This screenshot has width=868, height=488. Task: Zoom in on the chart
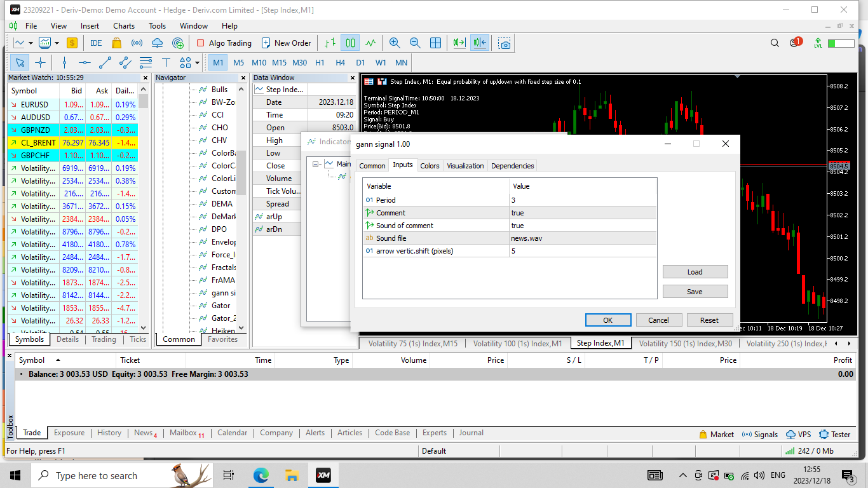(x=395, y=43)
